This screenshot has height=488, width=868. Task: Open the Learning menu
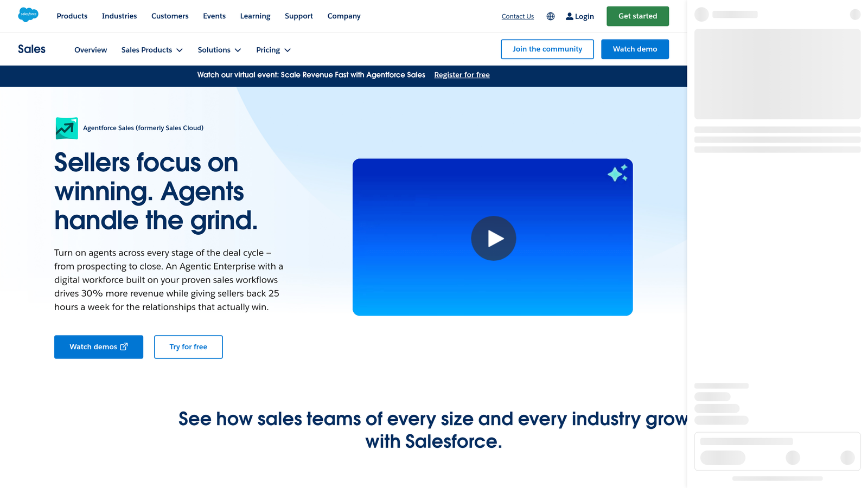click(x=256, y=16)
